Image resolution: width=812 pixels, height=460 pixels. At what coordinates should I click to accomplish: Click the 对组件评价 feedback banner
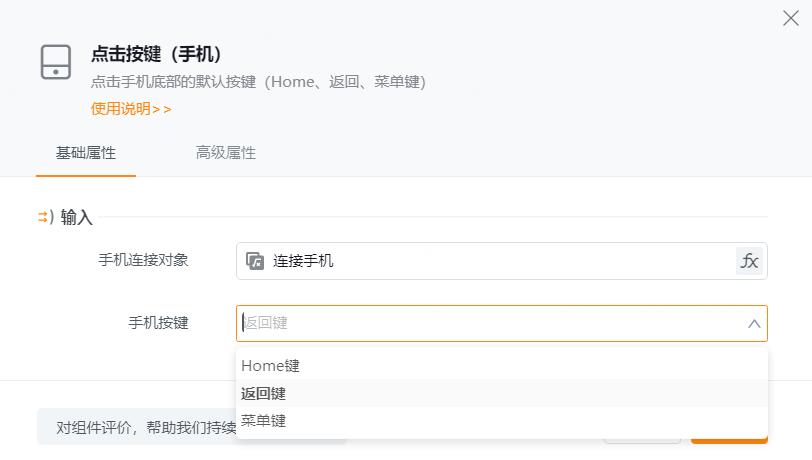pos(140,429)
